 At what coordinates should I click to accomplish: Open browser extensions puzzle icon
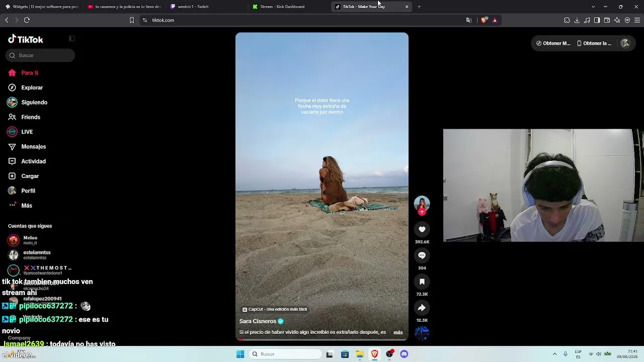coord(567,20)
